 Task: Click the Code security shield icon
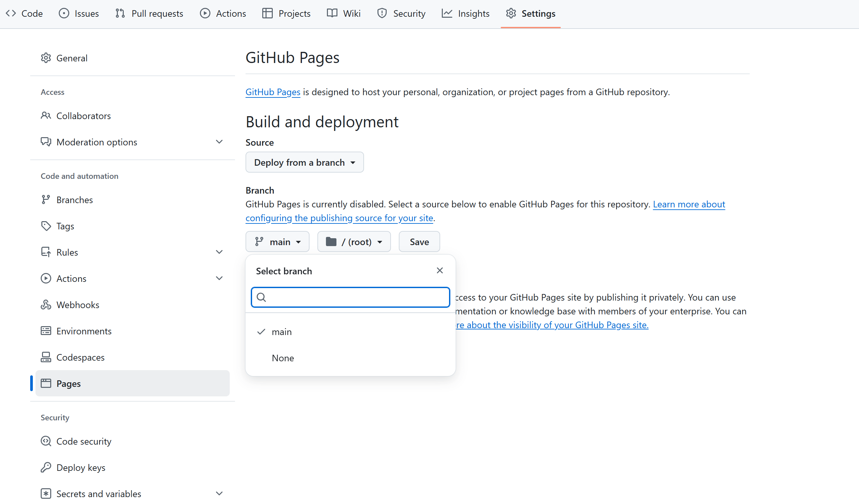46,441
